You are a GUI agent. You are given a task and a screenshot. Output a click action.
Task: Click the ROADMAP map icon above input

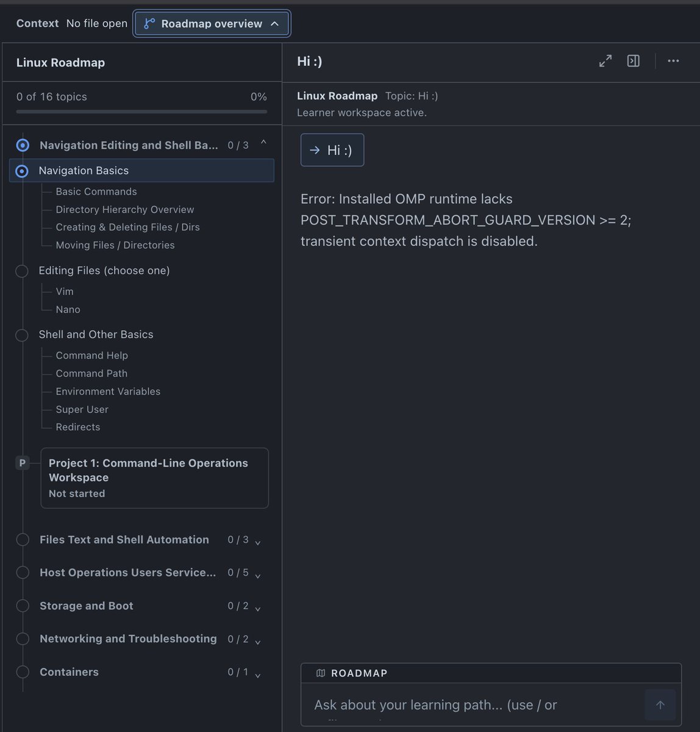[x=321, y=673]
